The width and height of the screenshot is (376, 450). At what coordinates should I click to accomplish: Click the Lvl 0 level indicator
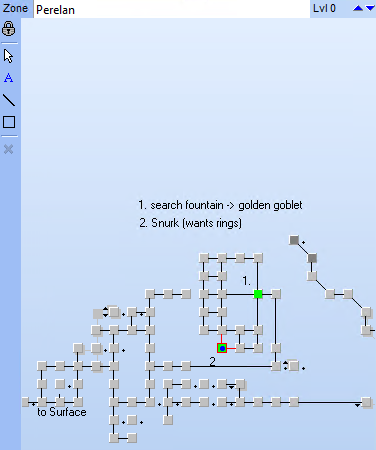point(324,8)
